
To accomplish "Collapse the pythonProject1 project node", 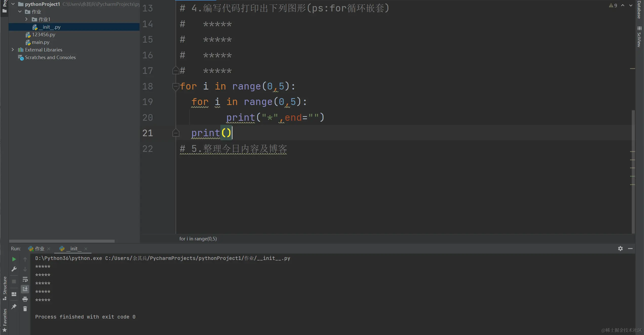I will (13, 4).
